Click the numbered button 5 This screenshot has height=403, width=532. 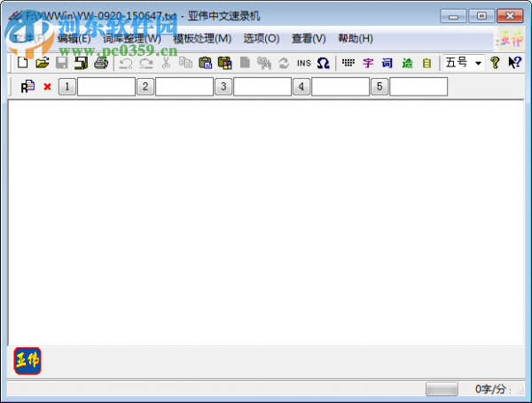pyautogui.click(x=379, y=87)
